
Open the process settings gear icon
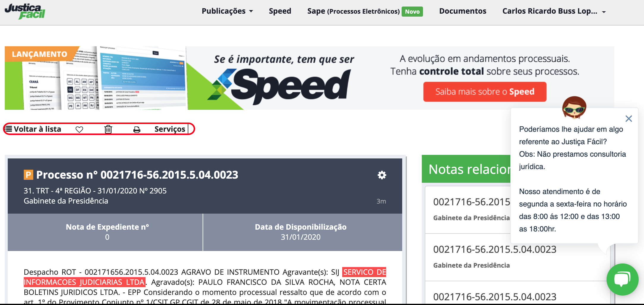coord(382,175)
